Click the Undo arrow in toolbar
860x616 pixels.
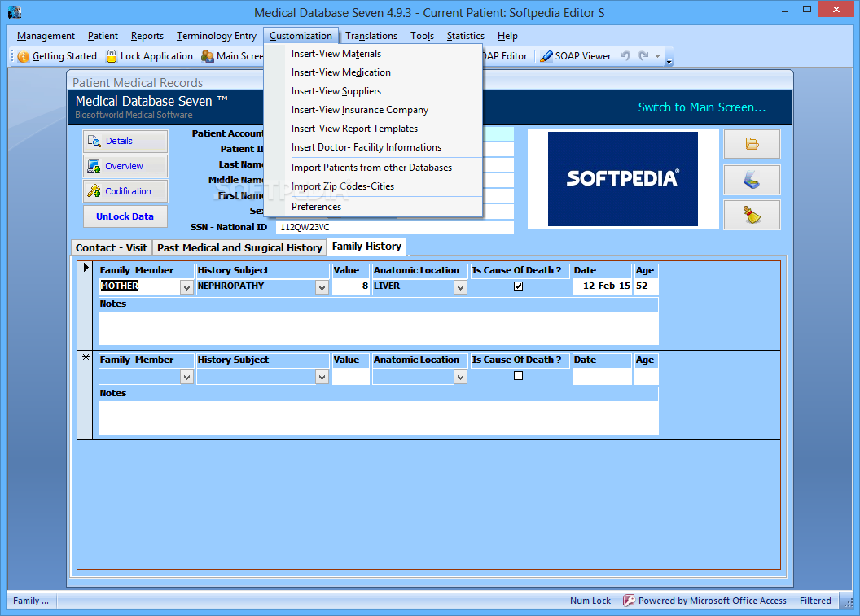point(625,55)
